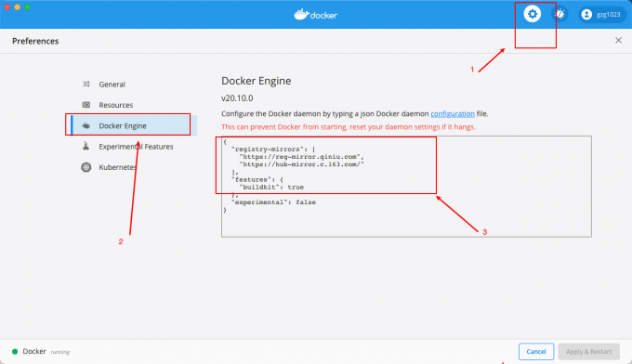Viewport: 632px width, 364px height.
Task: Click the Apply & Restart button
Action: coord(589,352)
